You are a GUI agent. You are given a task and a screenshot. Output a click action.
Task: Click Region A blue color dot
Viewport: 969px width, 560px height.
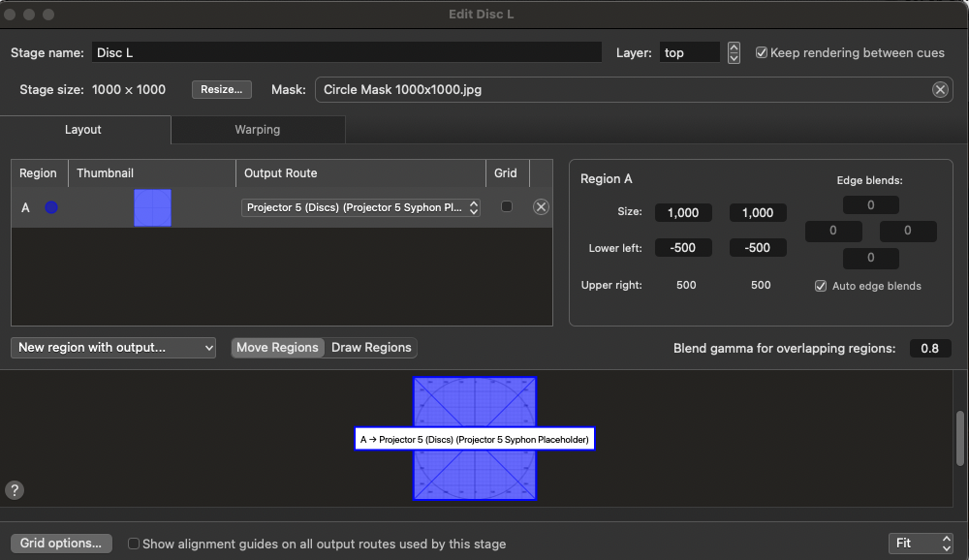pyautogui.click(x=51, y=207)
